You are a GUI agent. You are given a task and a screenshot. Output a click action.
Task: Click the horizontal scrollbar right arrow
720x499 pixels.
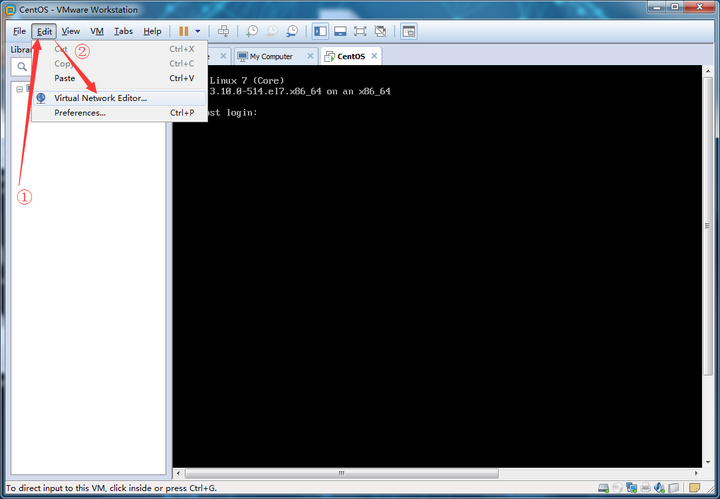coord(696,473)
